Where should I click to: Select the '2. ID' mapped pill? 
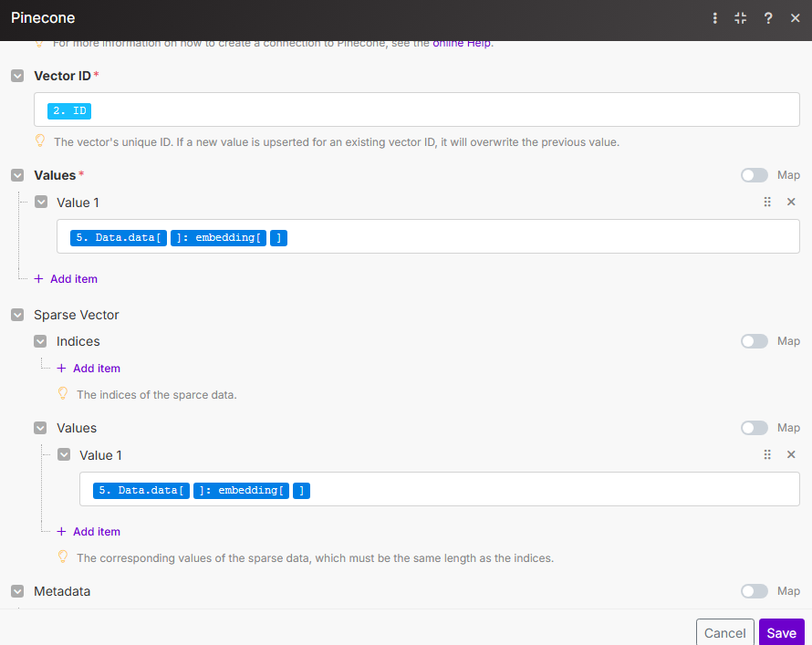[x=69, y=110]
